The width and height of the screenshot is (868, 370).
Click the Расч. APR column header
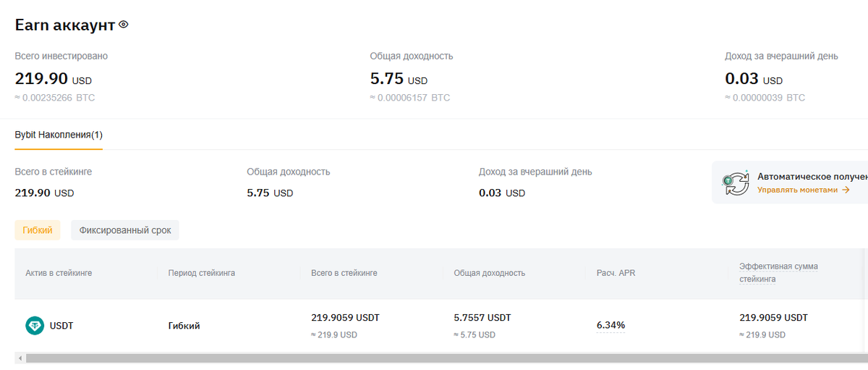pos(616,273)
